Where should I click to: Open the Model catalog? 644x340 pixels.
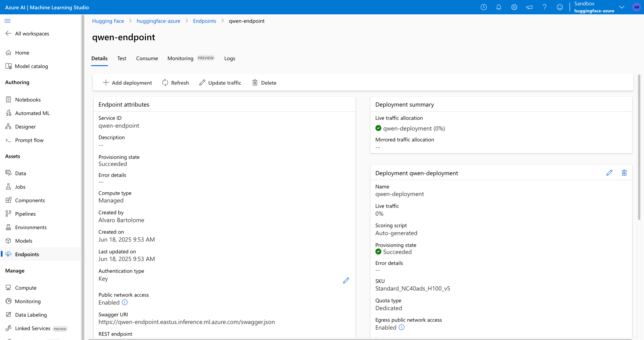pos(31,66)
